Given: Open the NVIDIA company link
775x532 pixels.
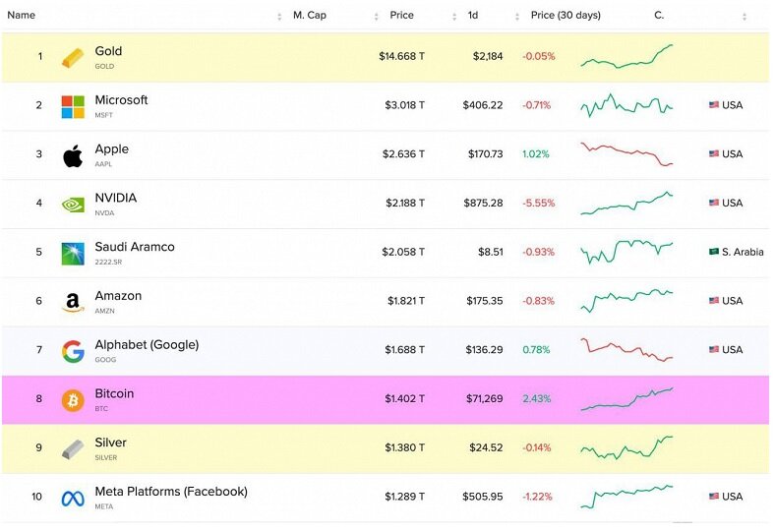Looking at the screenshot, I should (x=116, y=198).
